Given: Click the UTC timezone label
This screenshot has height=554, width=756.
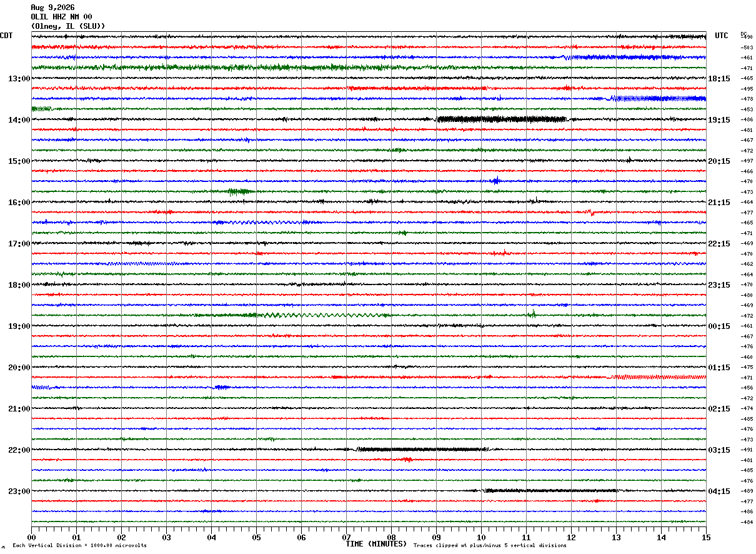Looking at the screenshot, I should [x=722, y=36].
